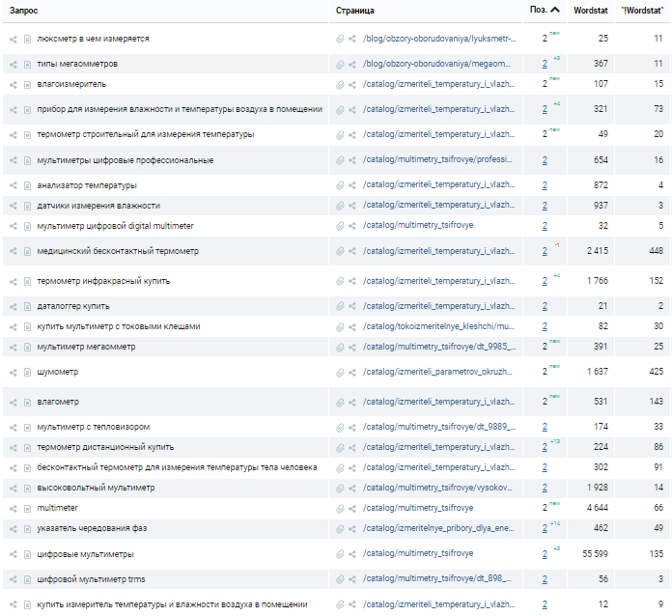Open the /catalog/multimetry_tsifrovye/professi link
672x616 pixels.
(437, 160)
